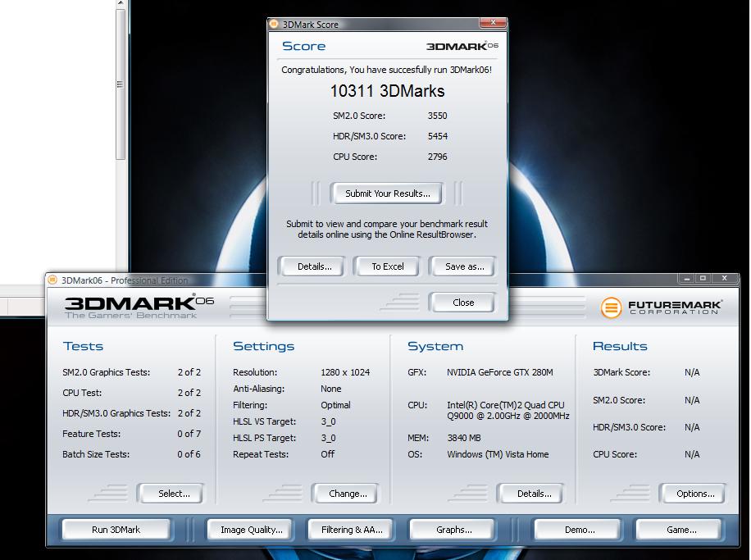Click Change... under Settings
Image resolution: width=751 pixels, height=560 pixels.
348,494
